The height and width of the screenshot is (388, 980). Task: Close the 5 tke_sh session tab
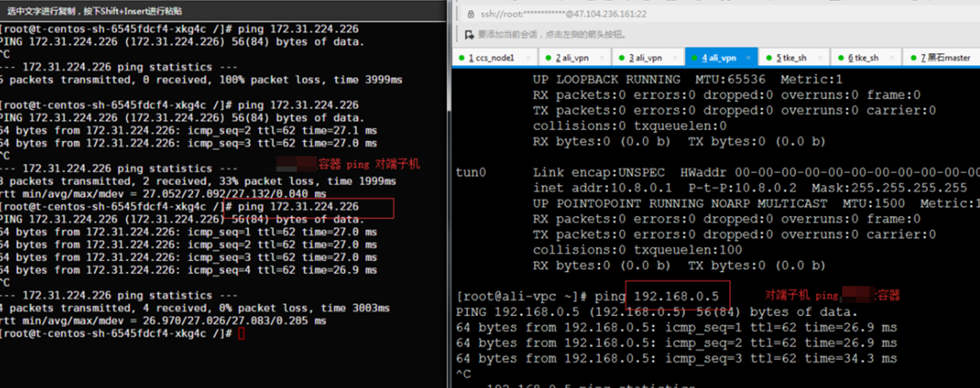820,58
